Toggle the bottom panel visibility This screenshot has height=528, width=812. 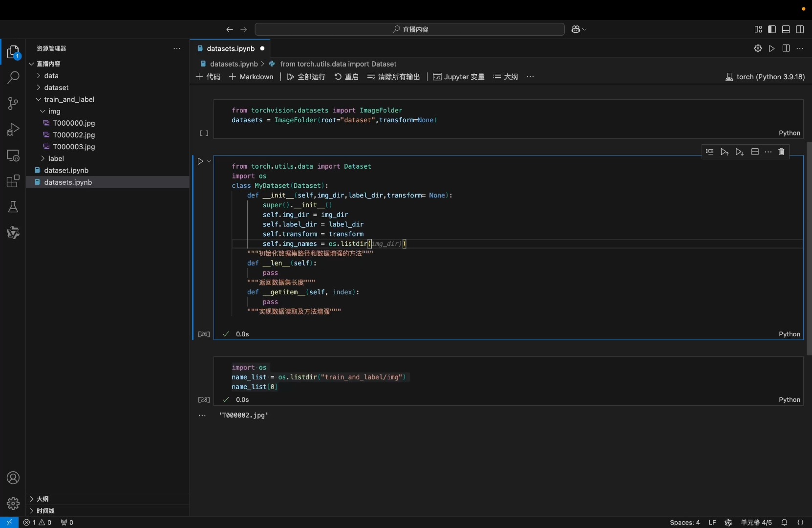click(x=786, y=29)
